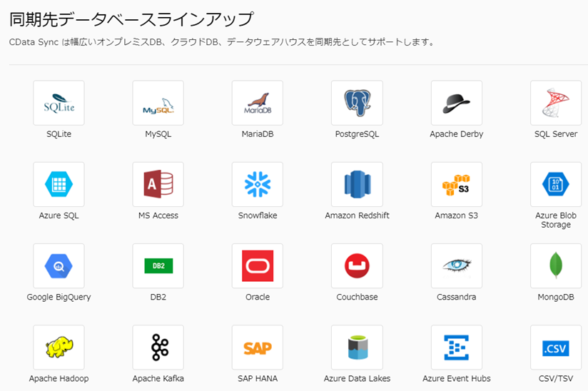Select the SQL Server logo icon

coord(556,103)
